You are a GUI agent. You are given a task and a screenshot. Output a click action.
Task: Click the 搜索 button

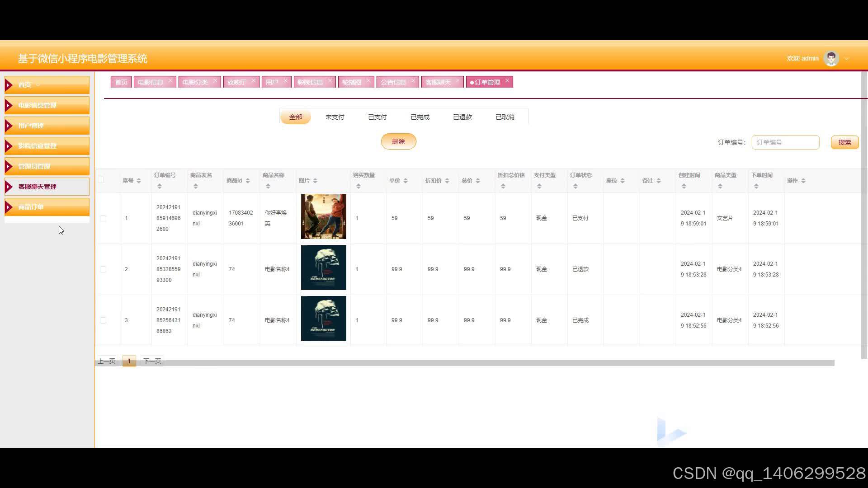[844, 142]
